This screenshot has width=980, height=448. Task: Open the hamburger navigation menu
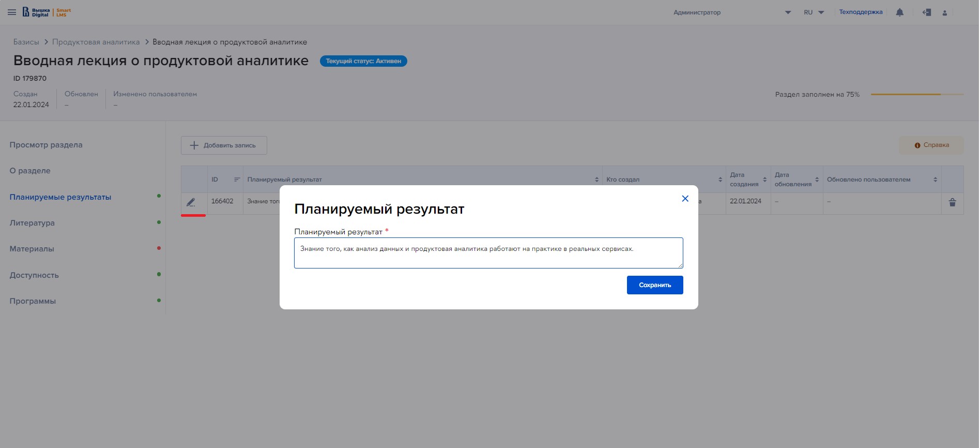pos(12,12)
